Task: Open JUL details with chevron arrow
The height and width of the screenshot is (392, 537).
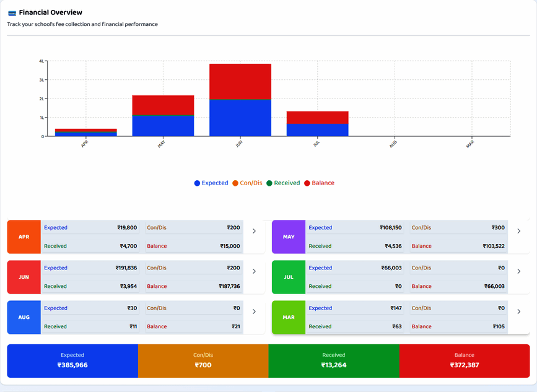Action: pos(519,271)
